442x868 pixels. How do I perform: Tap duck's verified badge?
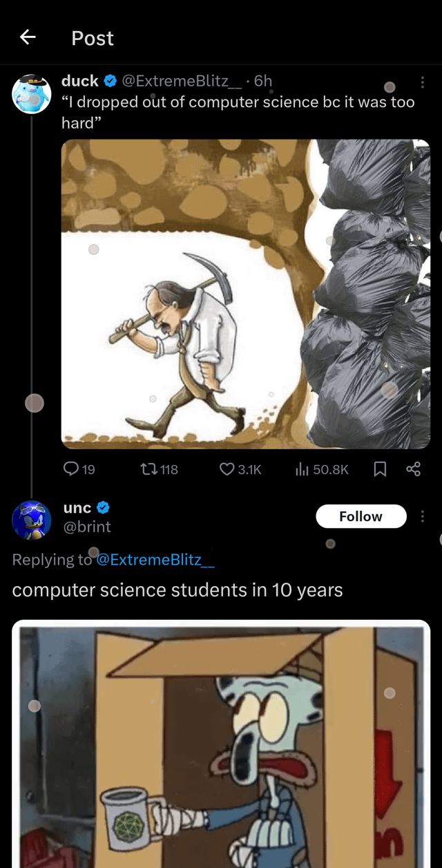[110, 81]
